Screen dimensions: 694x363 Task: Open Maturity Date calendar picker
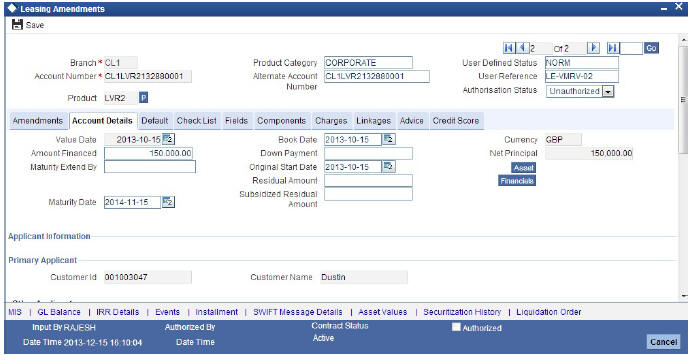pos(168,202)
